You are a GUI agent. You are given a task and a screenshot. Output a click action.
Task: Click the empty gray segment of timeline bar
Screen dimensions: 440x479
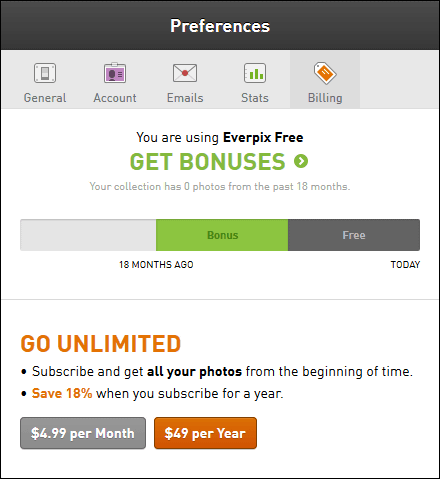(88, 235)
